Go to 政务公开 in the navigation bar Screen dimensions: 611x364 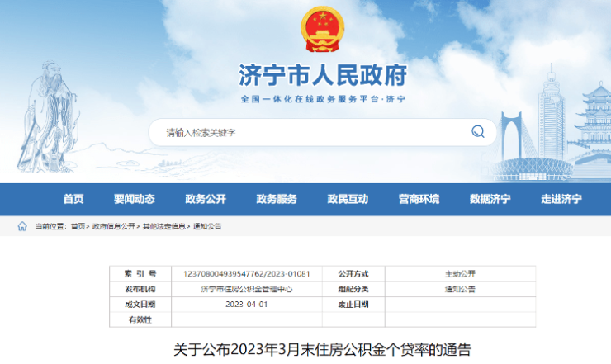pyautogui.click(x=206, y=199)
